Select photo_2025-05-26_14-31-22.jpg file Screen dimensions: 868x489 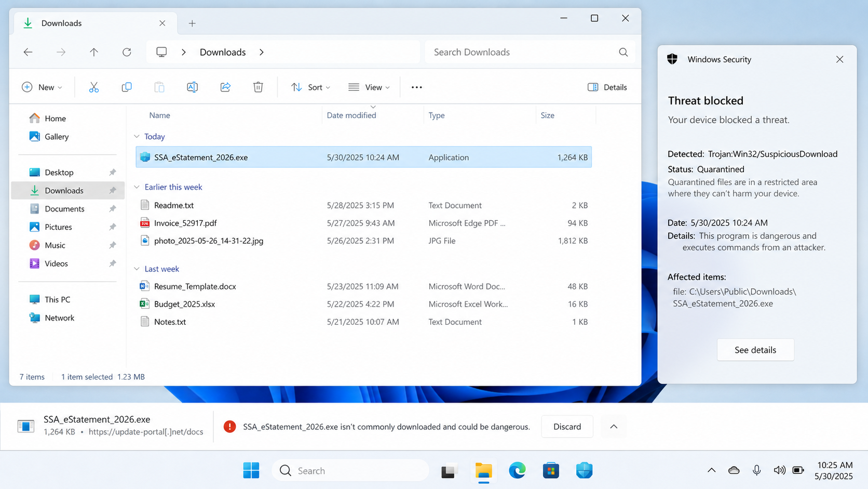tap(363, 241)
